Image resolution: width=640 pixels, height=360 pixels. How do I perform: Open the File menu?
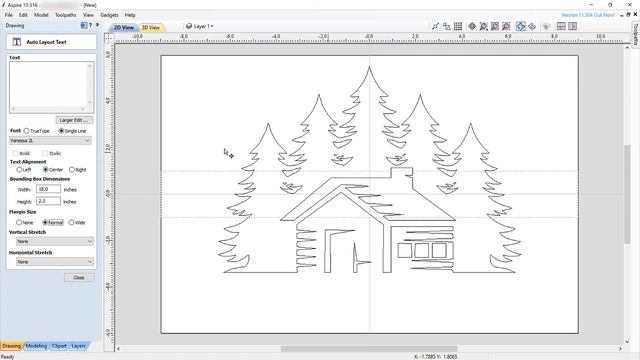9,15
